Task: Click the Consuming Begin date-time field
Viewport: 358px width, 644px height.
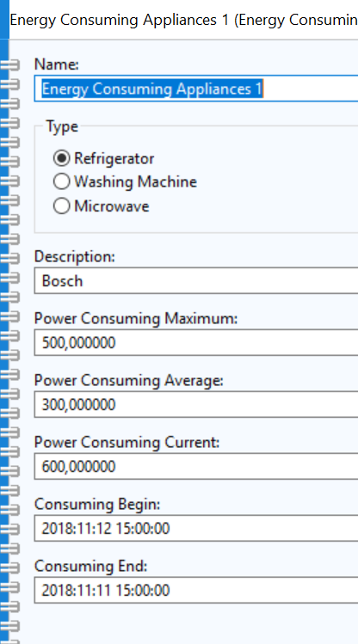Action: point(196,528)
